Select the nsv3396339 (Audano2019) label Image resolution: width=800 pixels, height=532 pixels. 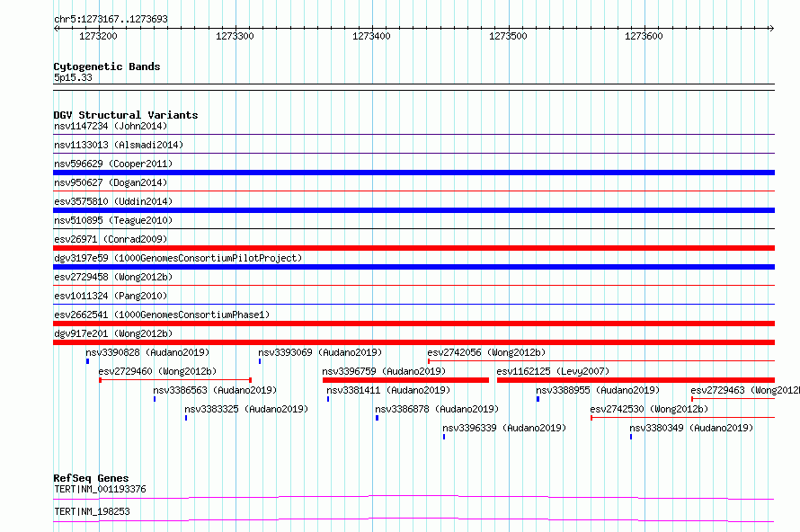[504, 428]
